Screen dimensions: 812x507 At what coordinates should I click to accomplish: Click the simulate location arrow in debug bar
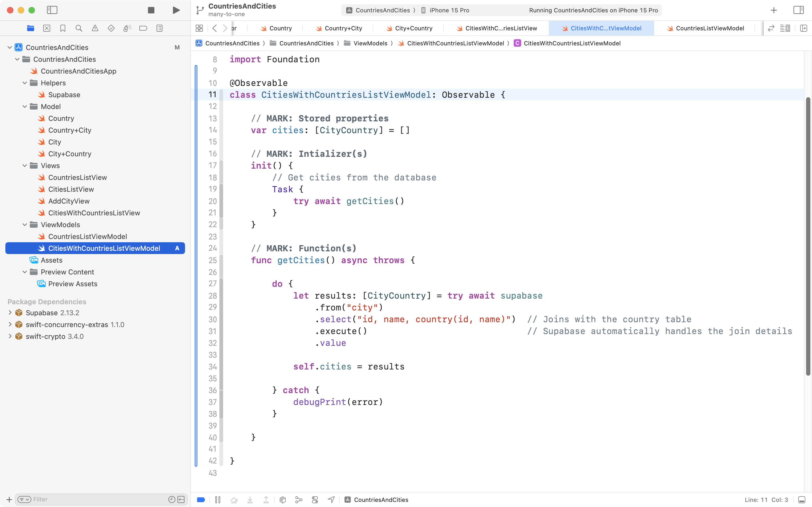331,499
